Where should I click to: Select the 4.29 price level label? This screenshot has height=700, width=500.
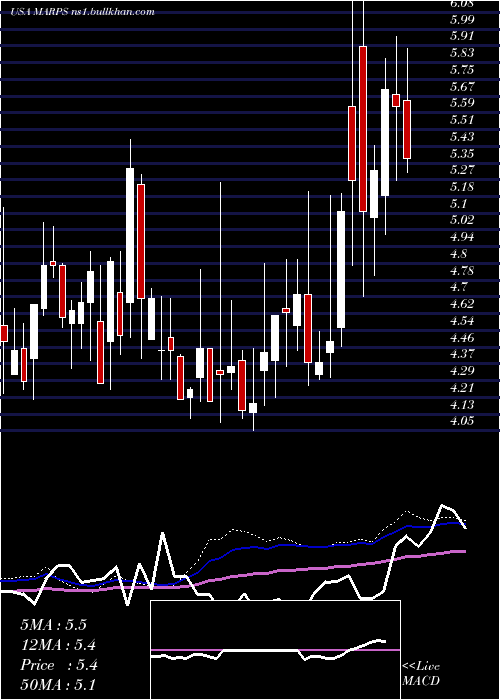coord(463,371)
